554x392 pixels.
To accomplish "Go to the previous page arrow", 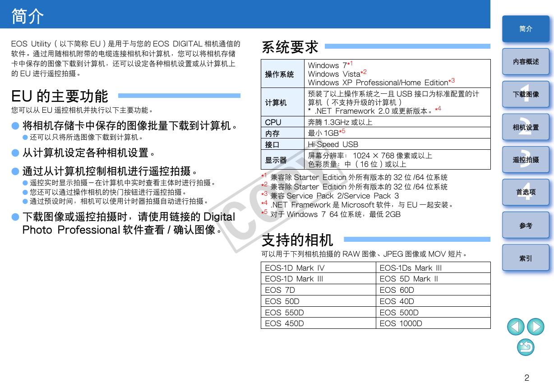I will tap(516, 327).
